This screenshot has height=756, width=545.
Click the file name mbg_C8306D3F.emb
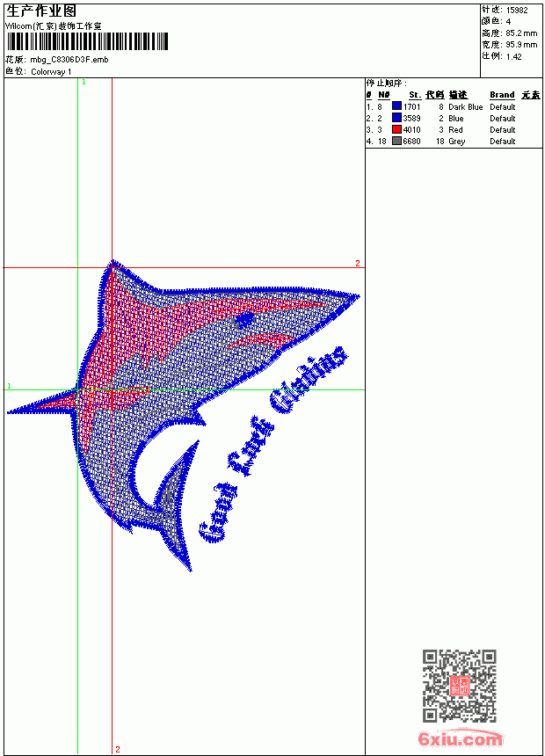point(69,60)
